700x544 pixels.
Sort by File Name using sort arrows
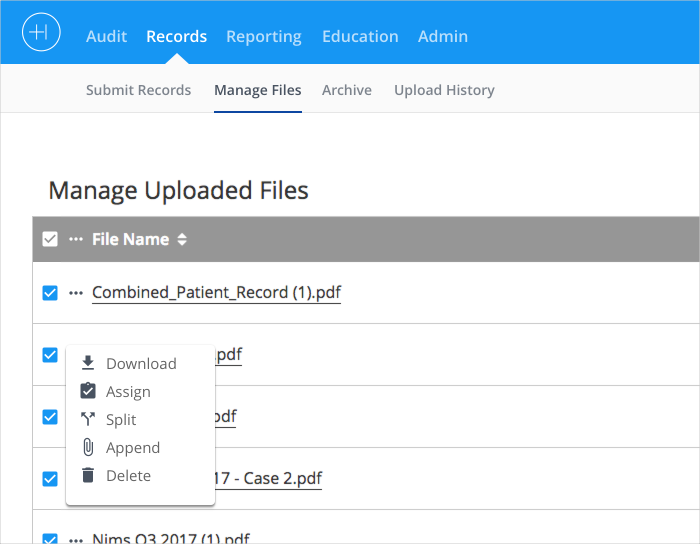182,239
